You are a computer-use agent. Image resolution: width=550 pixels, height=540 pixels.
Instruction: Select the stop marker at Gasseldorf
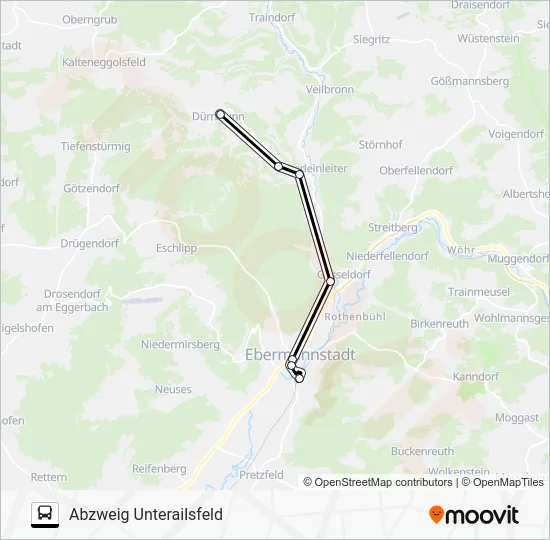click(330, 281)
